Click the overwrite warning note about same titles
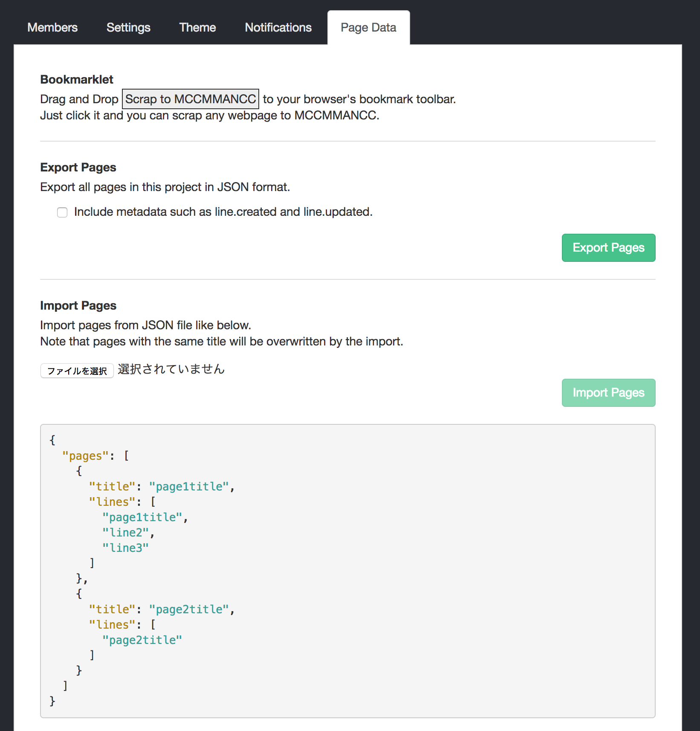The width and height of the screenshot is (700, 731). [x=221, y=342]
